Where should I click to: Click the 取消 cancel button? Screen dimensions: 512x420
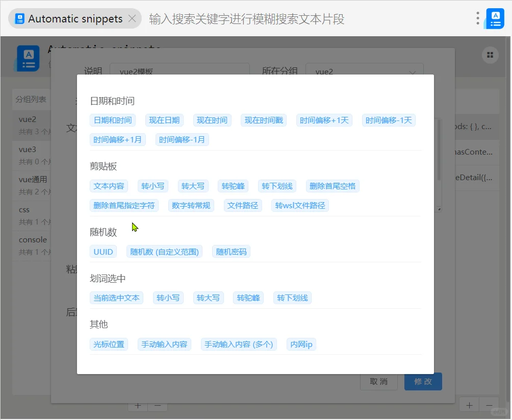pos(378,381)
